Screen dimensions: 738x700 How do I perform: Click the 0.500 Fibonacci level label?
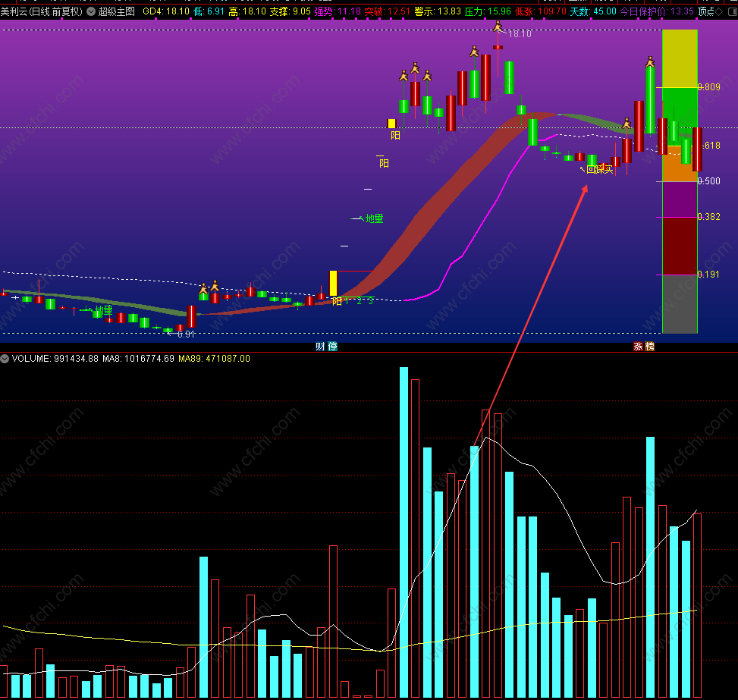(709, 181)
